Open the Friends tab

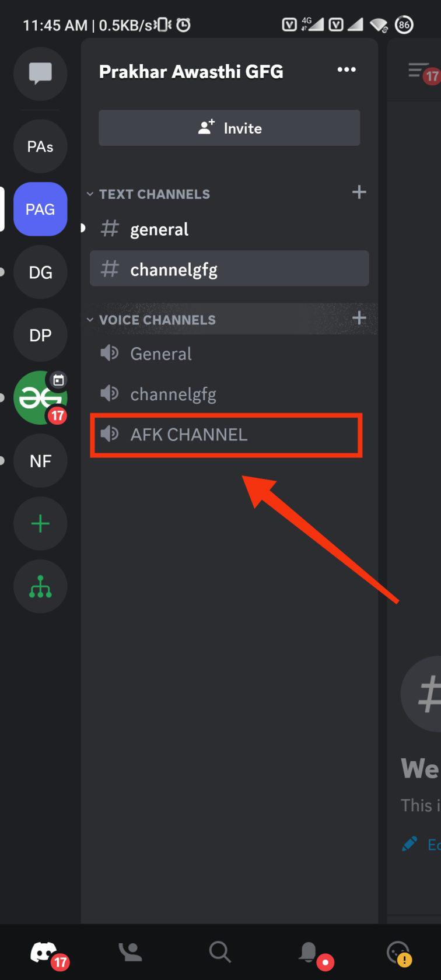coord(130,952)
